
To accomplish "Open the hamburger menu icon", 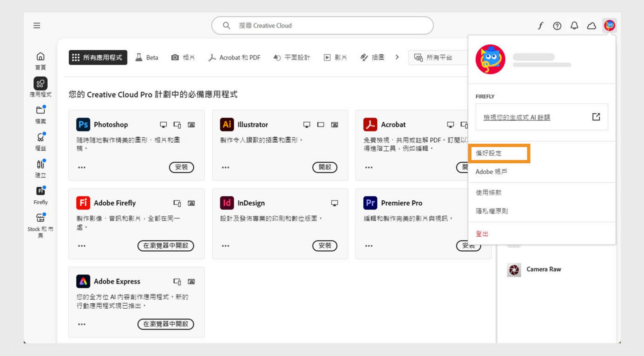I will [37, 26].
